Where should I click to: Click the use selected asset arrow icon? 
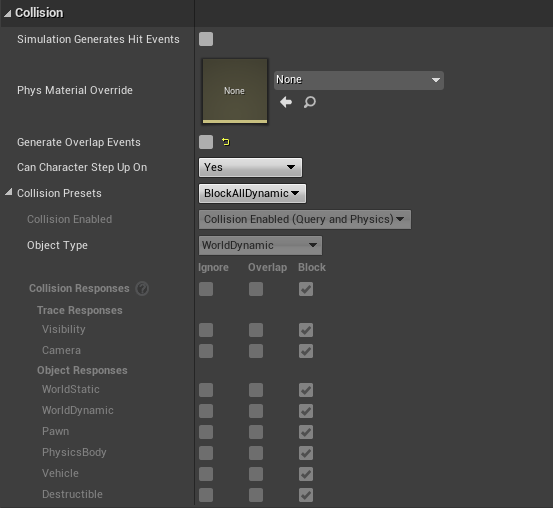(x=286, y=102)
